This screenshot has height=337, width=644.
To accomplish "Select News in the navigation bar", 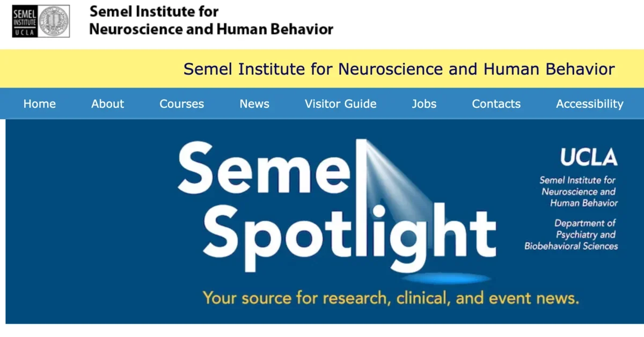I will 254,104.
